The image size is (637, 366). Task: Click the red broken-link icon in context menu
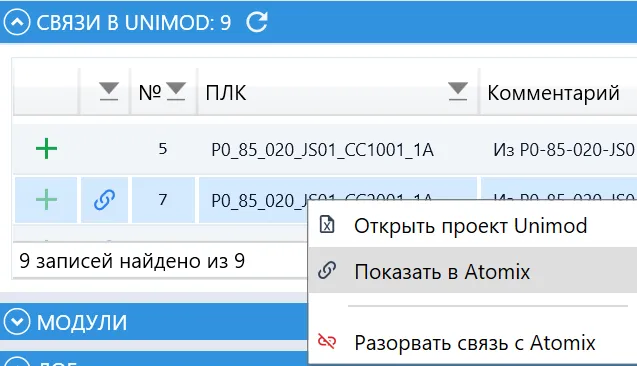[327, 342]
